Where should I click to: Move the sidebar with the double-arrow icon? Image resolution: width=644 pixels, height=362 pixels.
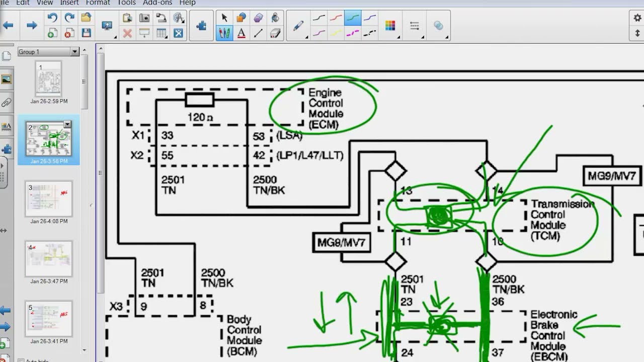[x=3, y=230]
